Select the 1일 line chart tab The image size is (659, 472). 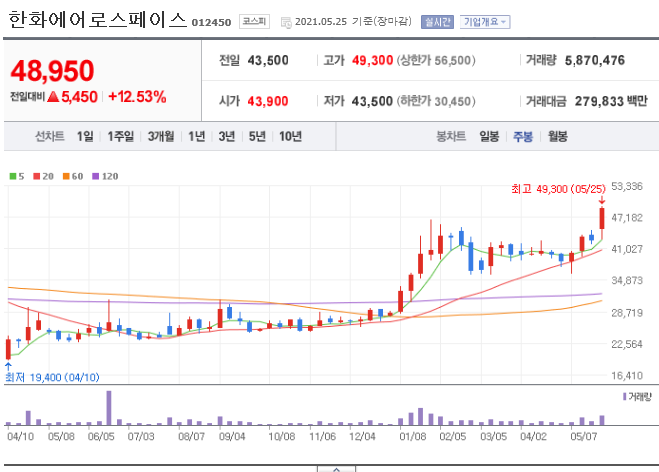(x=85, y=136)
